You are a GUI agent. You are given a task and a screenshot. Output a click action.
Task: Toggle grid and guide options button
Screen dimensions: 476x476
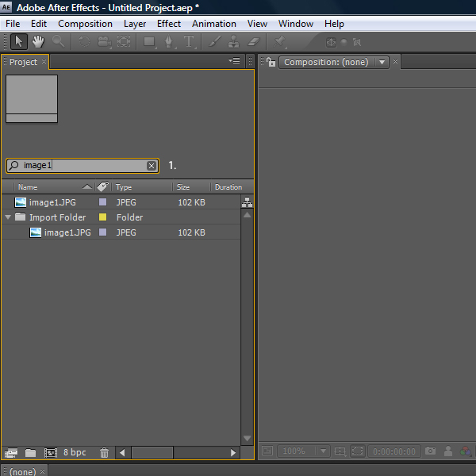[340, 451]
